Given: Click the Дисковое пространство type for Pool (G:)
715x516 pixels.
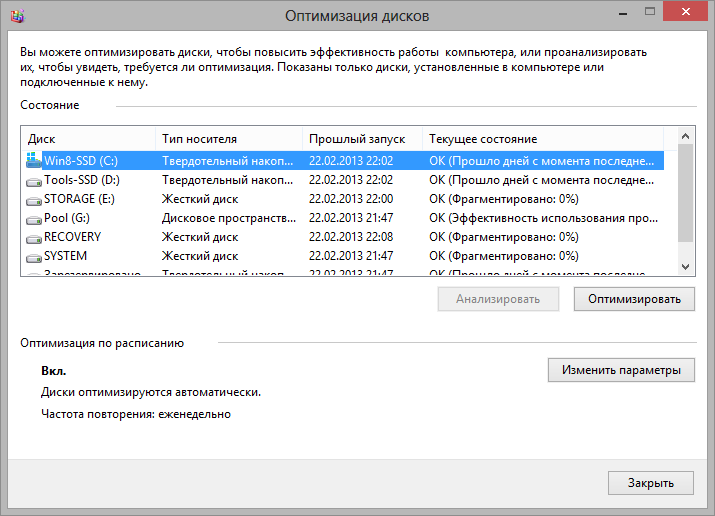Looking at the screenshot, I should pos(229,218).
